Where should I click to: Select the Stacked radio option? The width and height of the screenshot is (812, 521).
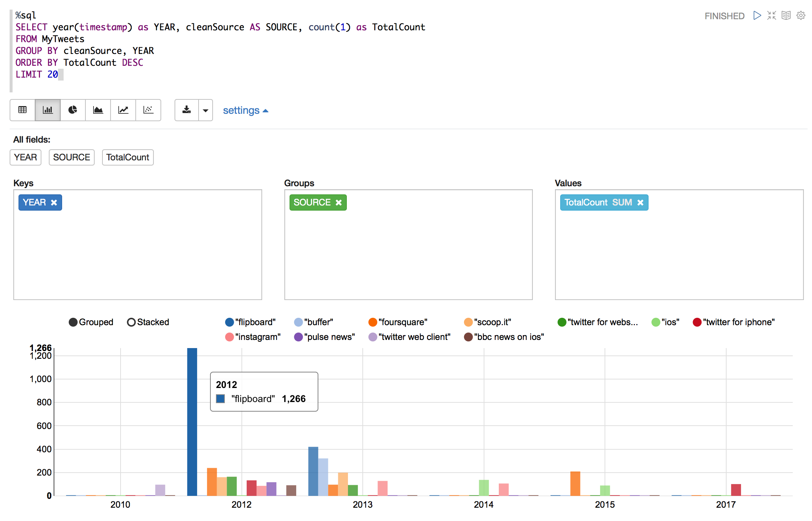(x=131, y=322)
